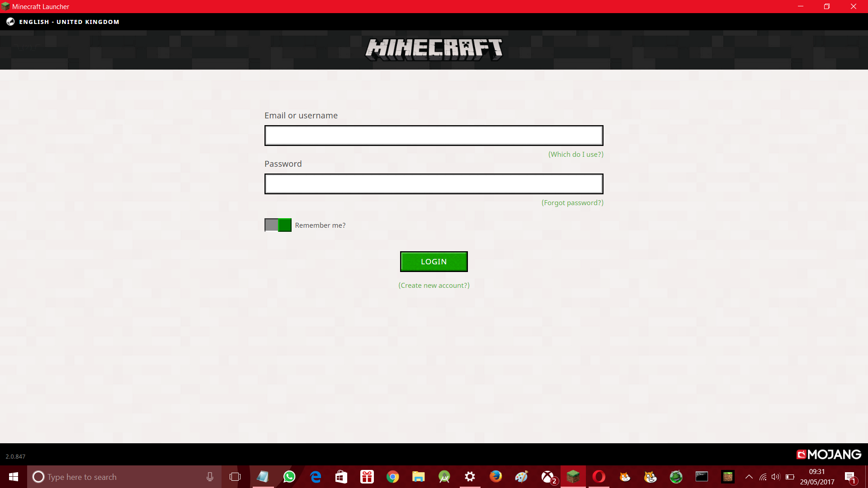Screen dimensions: 868x488
Task: Toggle the Remember me switch
Action: click(278, 225)
